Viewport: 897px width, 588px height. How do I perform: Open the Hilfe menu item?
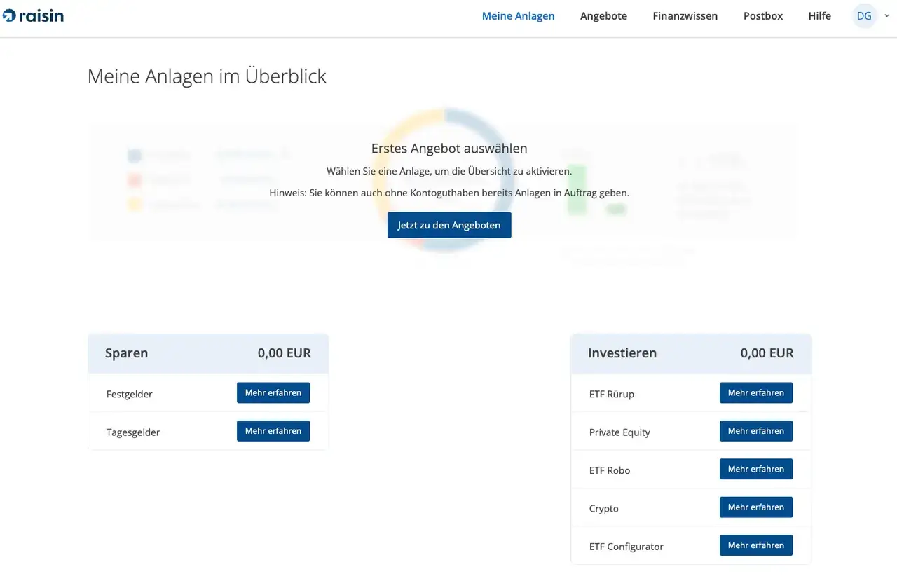pos(819,15)
